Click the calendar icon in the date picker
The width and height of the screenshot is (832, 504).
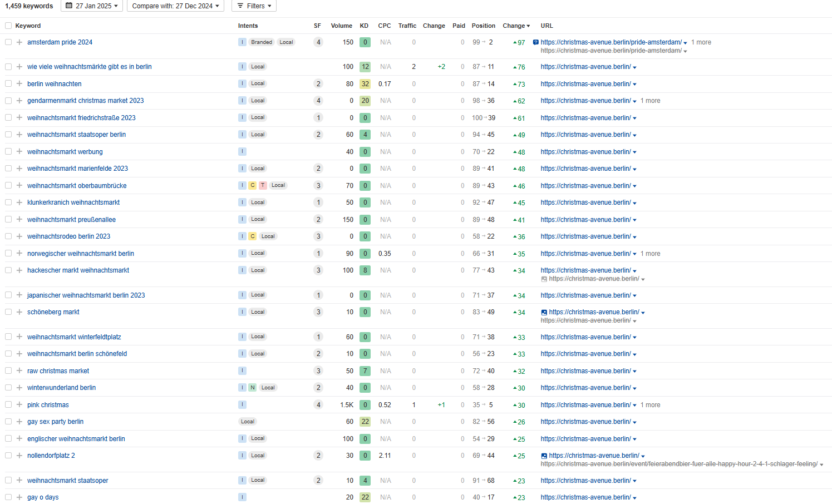pos(69,6)
